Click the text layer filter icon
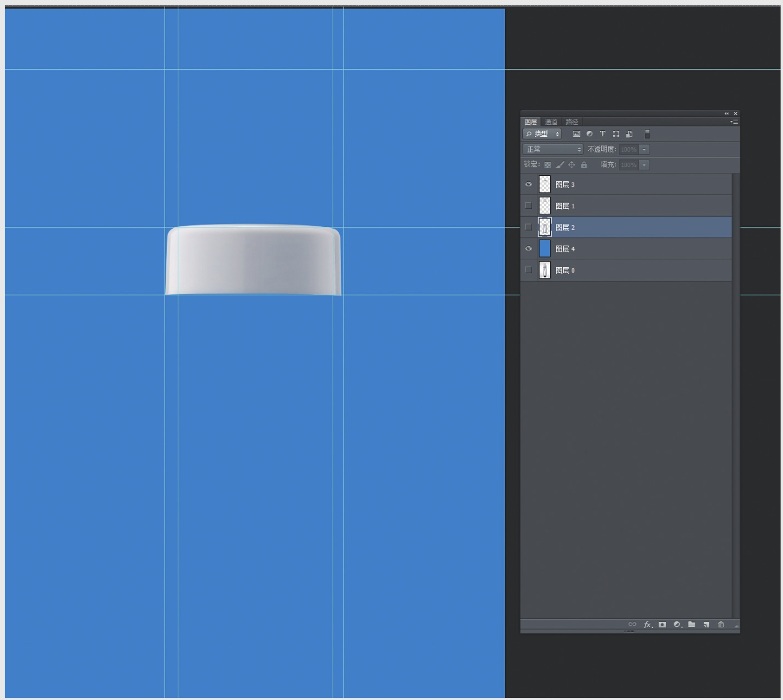The image size is (783, 700). coord(602,134)
